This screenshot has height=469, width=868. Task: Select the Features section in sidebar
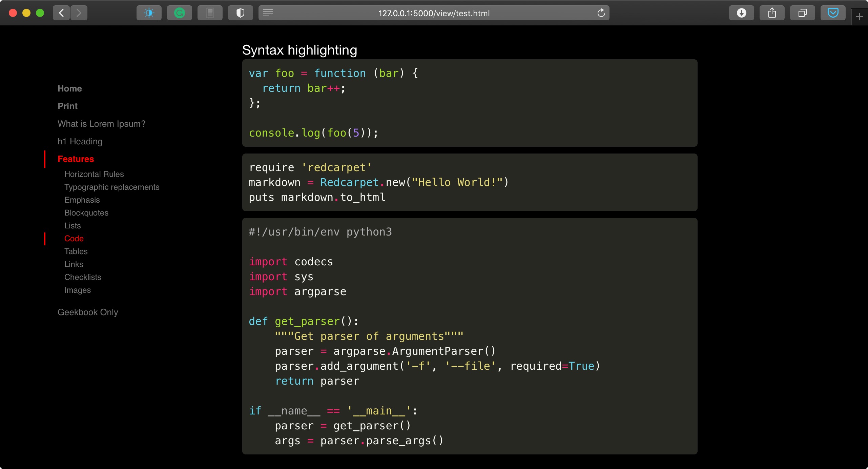coord(76,159)
